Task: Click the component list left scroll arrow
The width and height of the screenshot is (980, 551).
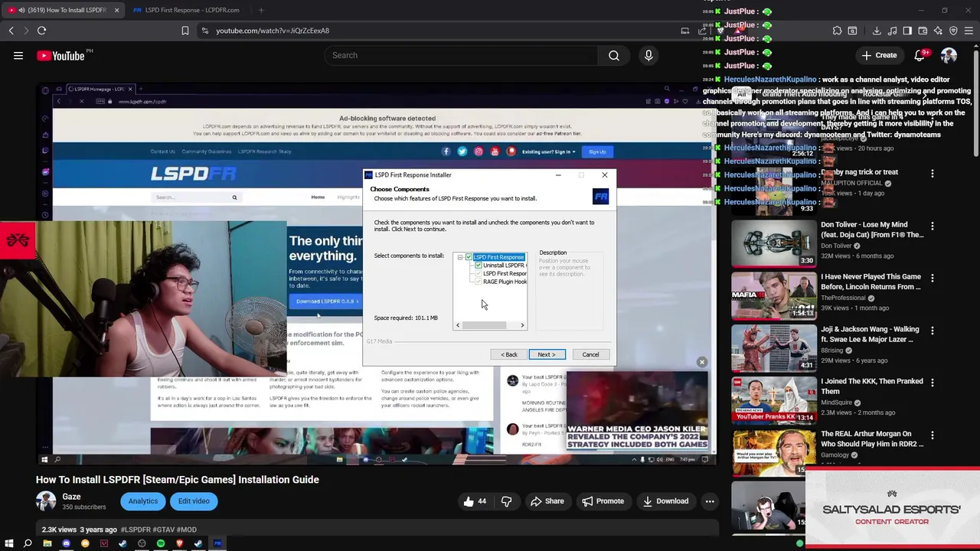Action: 458,325
